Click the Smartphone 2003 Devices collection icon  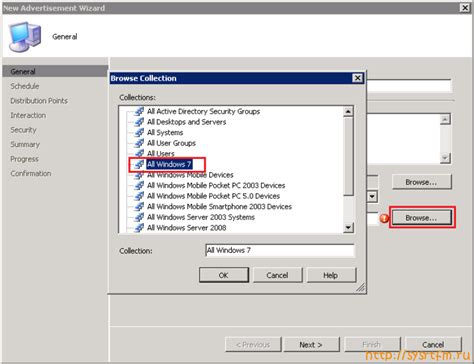(139, 207)
